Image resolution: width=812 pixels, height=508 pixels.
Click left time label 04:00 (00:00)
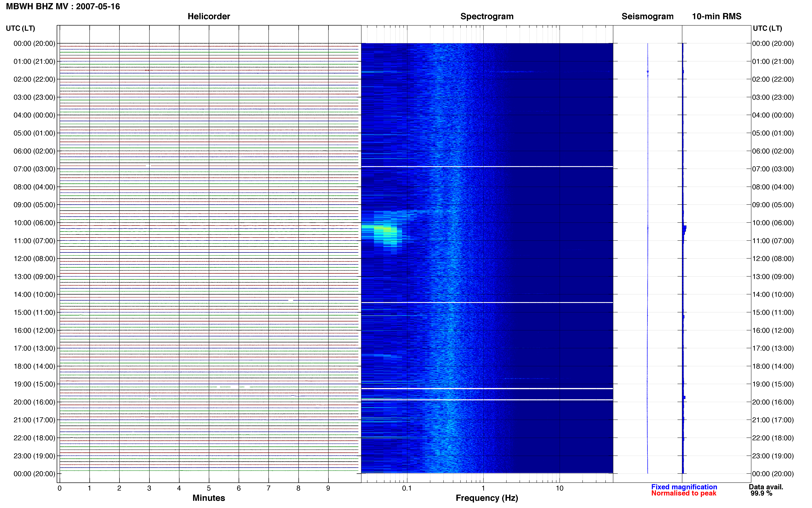point(34,115)
